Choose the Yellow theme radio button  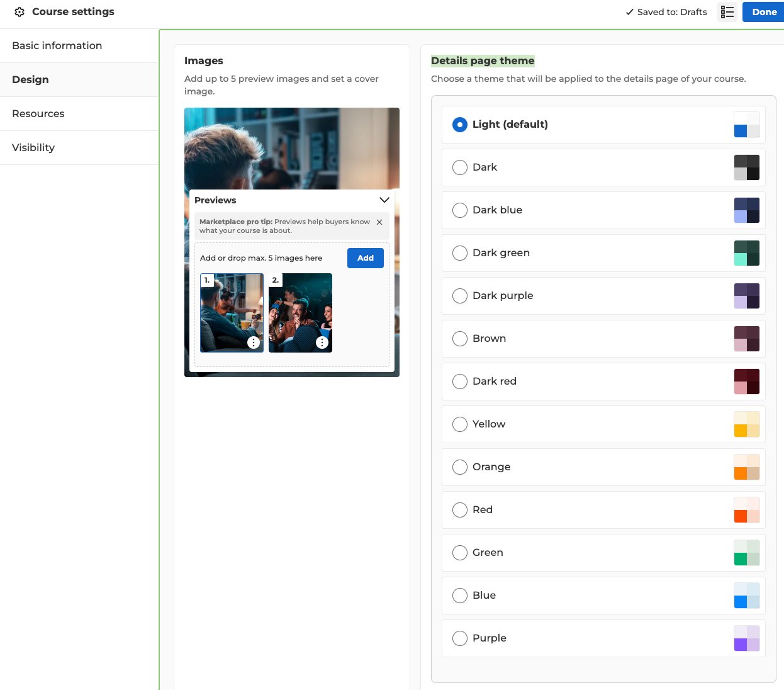[x=460, y=424]
